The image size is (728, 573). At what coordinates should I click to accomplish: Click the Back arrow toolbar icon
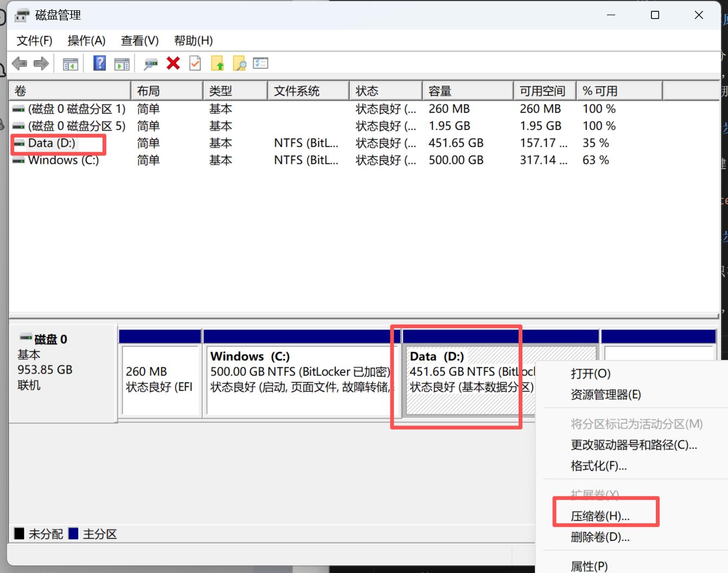click(x=20, y=63)
